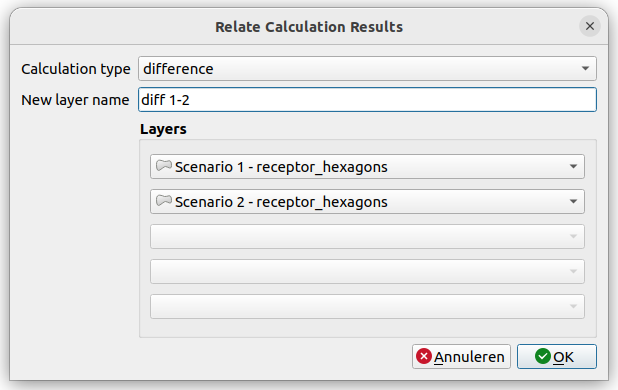Screen dimensions: 618x390
Task: Click the Layers group heading
Action: click(x=163, y=129)
